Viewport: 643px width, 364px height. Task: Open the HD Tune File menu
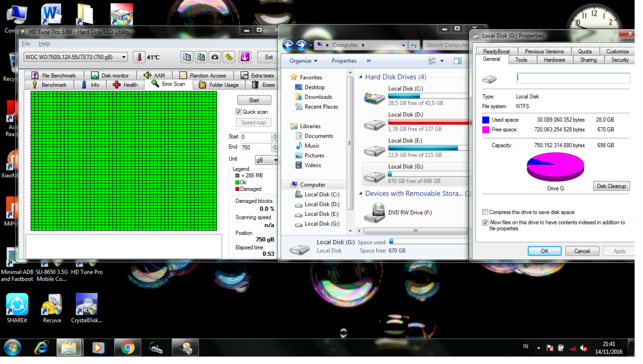pos(26,44)
